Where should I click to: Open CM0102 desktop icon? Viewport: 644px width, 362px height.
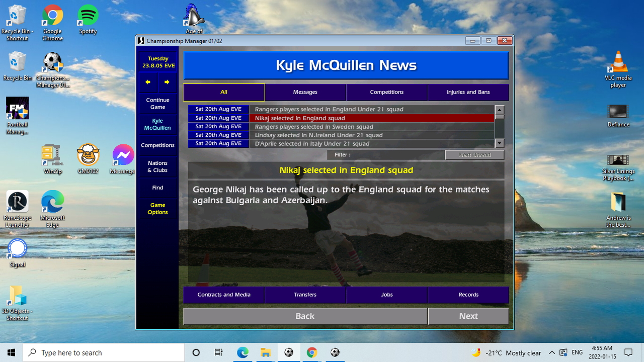[88, 159]
